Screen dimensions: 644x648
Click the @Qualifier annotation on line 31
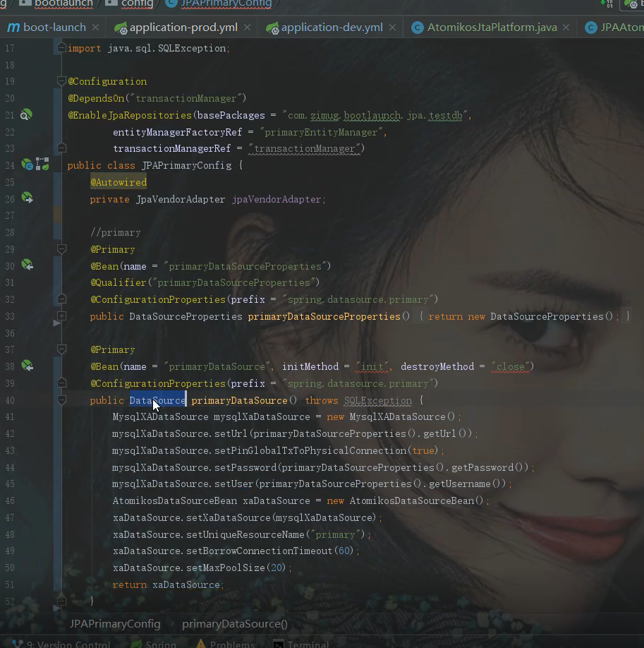pos(119,282)
